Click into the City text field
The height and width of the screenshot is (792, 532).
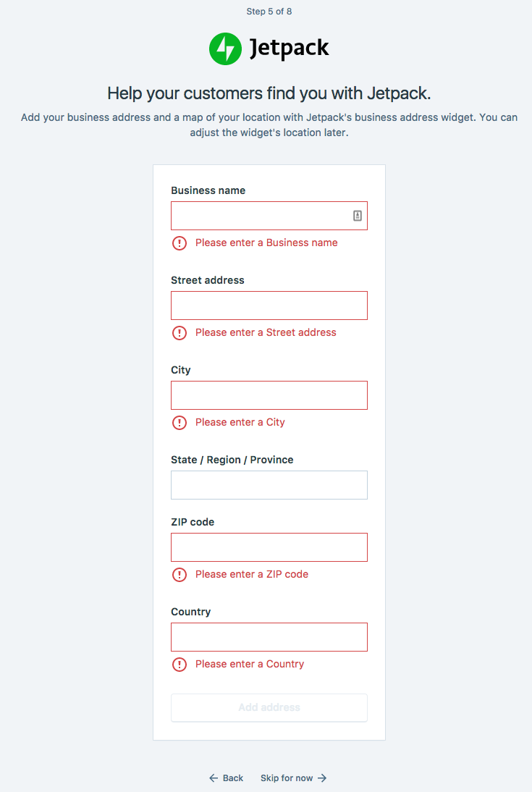269,395
